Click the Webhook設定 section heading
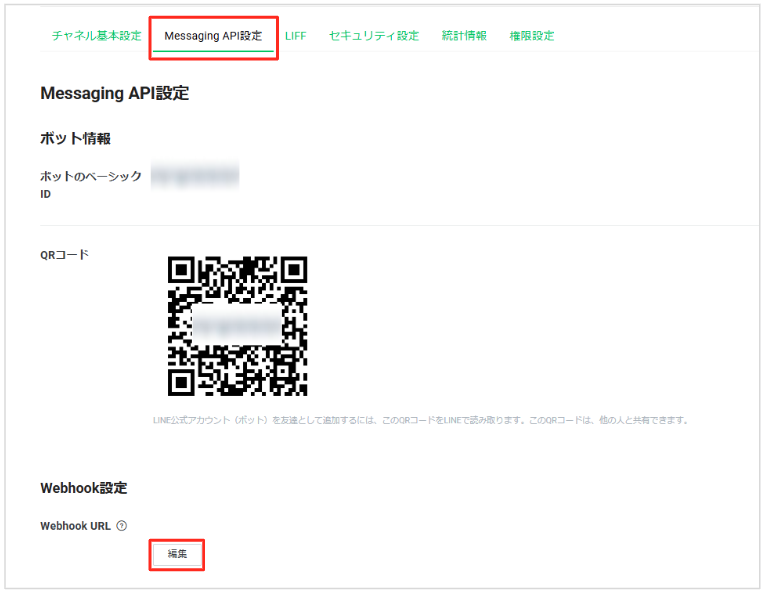 coord(83,488)
